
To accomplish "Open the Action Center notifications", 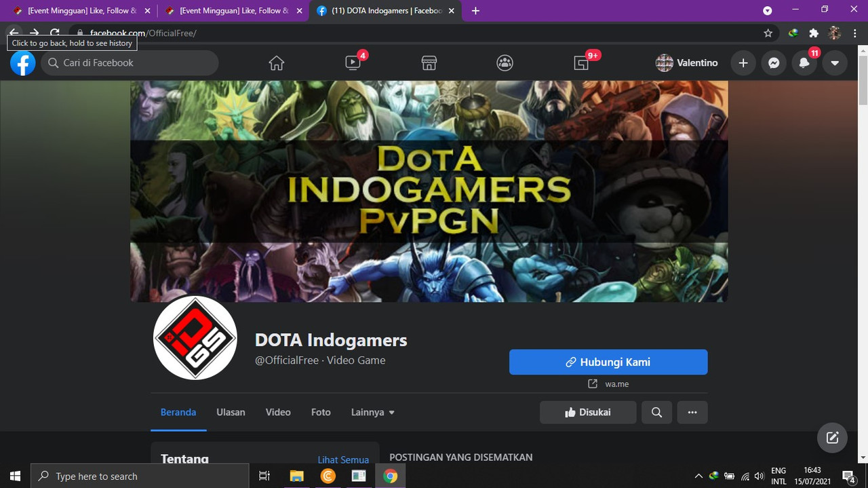I will 849,476.
